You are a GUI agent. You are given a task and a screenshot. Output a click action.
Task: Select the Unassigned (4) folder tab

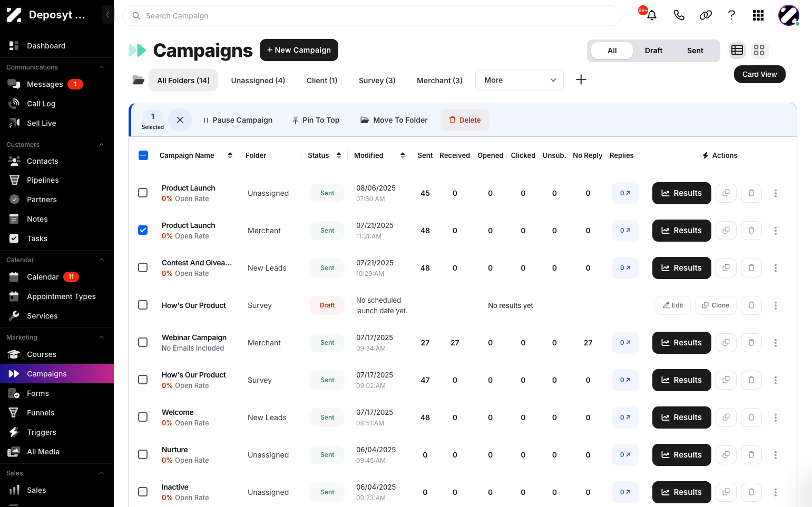(x=258, y=81)
